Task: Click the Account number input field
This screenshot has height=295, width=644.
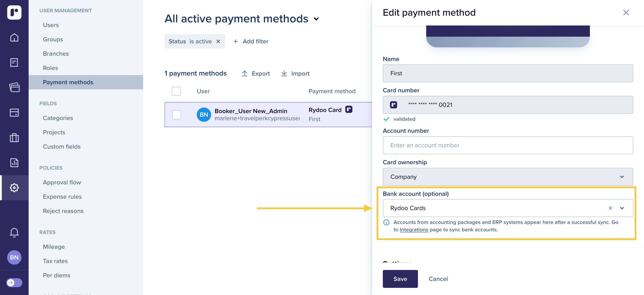Action: coord(508,145)
